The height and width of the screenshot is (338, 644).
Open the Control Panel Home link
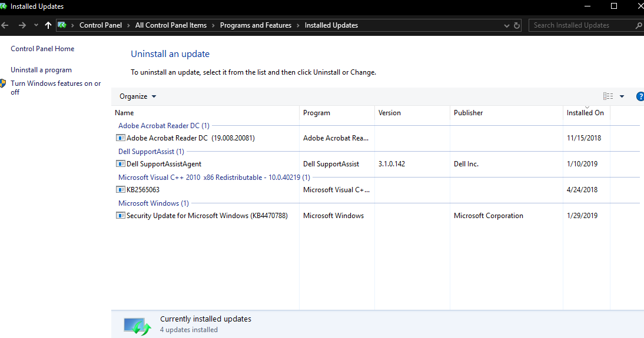click(x=42, y=49)
